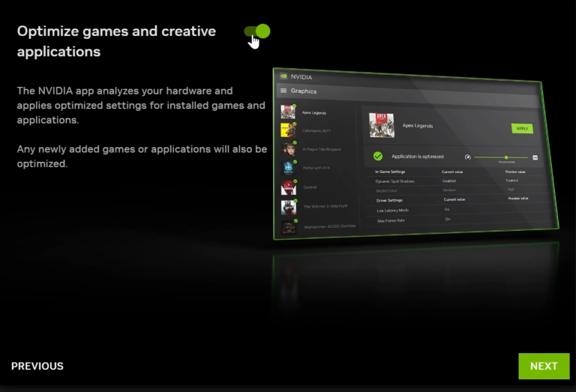The width and height of the screenshot is (576, 392).
Task: Click the 'Graphics' title in the preview window
Action: [x=304, y=91]
